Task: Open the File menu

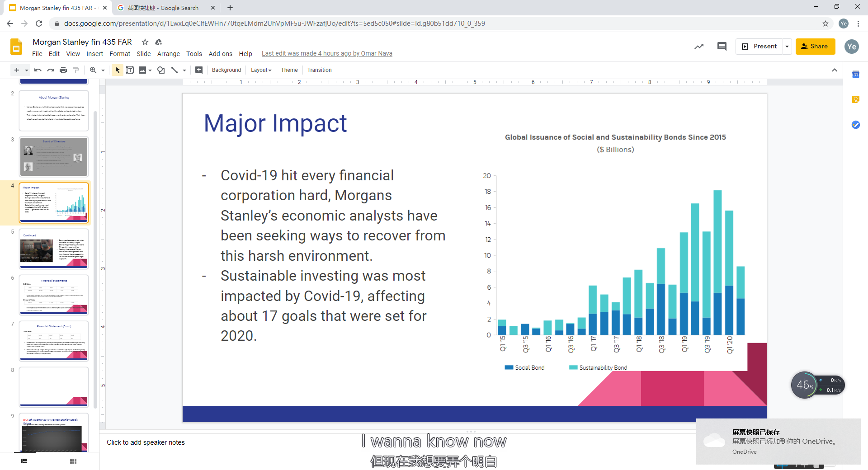Action: tap(37, 54)
